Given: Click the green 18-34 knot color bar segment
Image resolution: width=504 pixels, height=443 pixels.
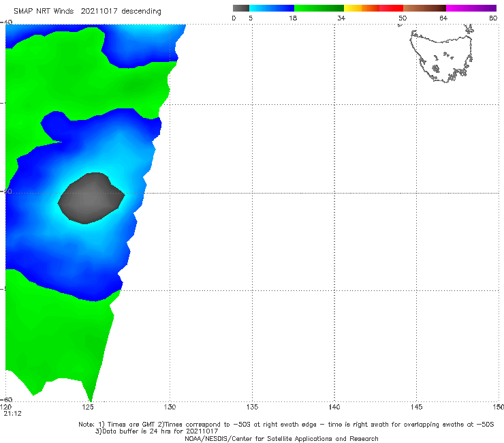Looking at the screenshot, I should pos(319,8).
